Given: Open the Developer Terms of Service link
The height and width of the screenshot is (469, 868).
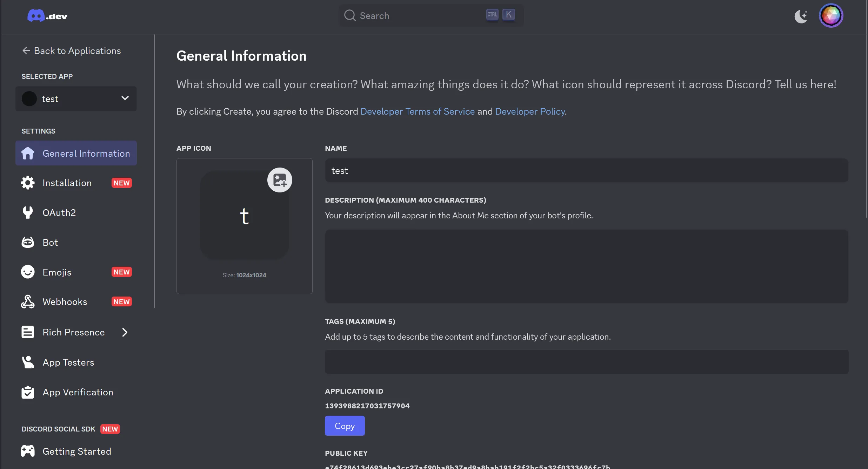Looking at the screenshot, I should pos(417,111).
